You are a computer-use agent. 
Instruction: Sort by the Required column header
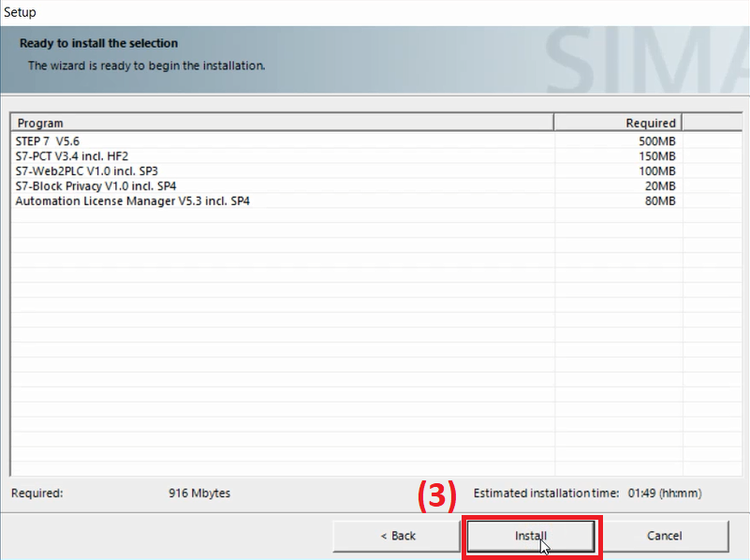617,123
